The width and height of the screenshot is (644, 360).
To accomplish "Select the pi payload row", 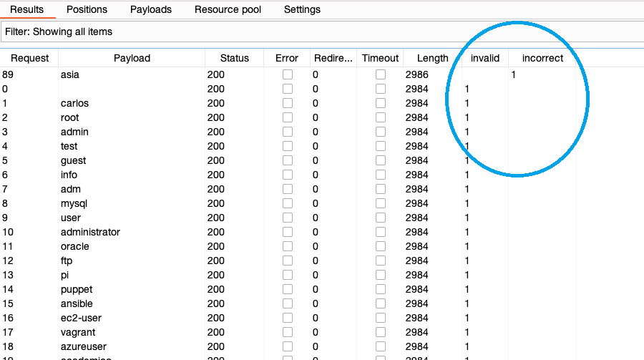I will pos(322,275).
